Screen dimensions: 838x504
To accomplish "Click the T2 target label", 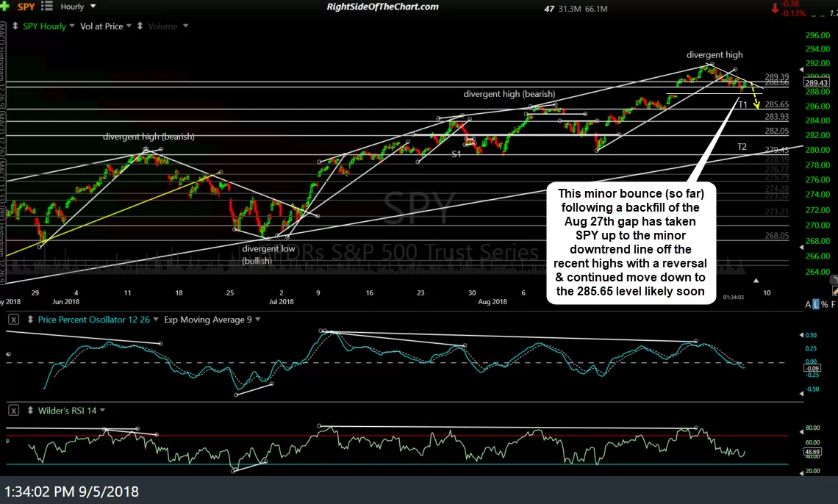I will click(x=742, y=146).
